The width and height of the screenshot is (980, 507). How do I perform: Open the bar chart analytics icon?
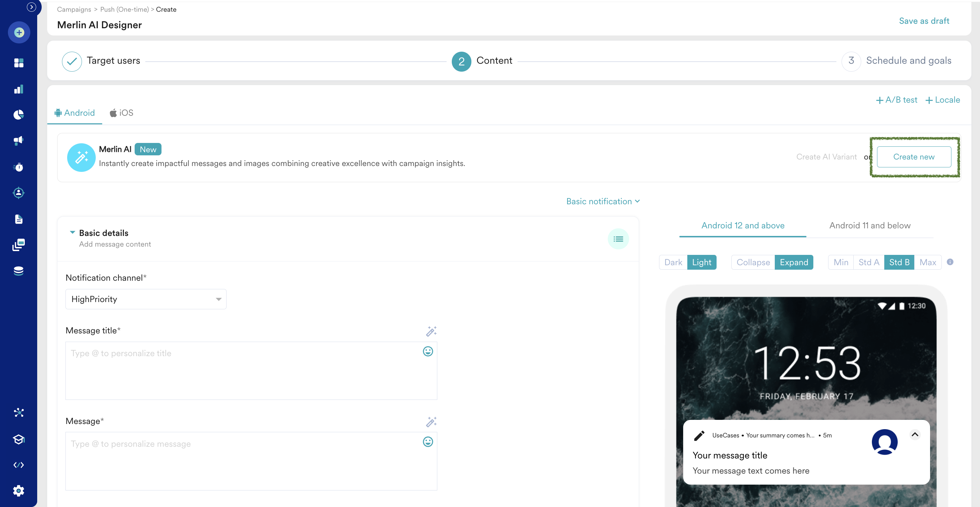pos(19,90)
